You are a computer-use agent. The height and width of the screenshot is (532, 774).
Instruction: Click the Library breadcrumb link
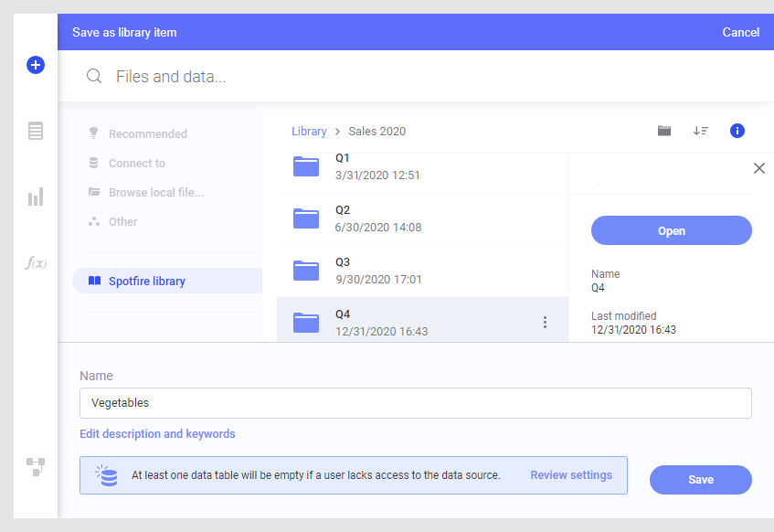click(x=309, y=132)
